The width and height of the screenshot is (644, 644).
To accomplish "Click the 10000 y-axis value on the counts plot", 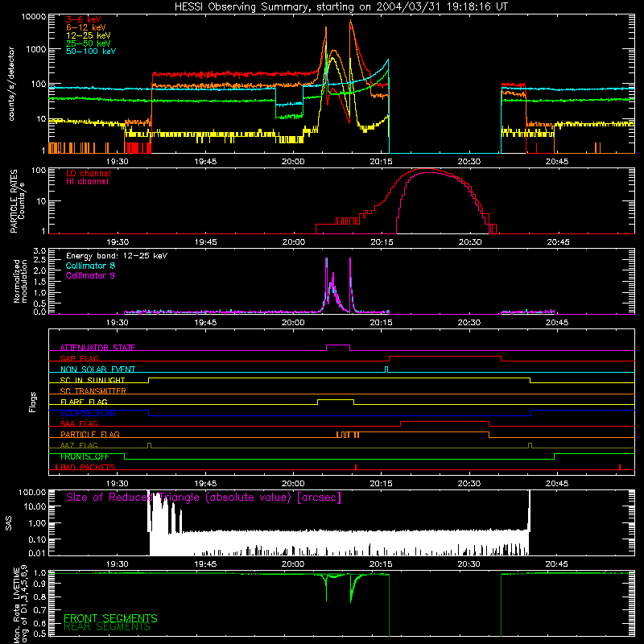I will tap(34, 17).
